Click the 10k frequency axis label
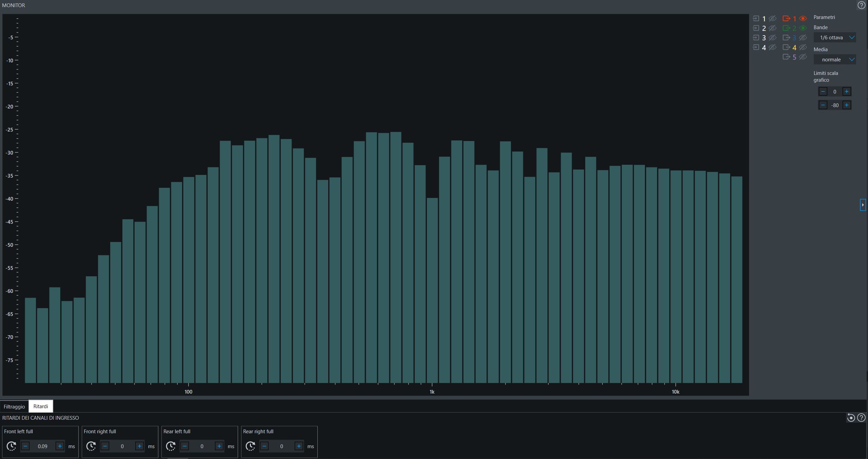868x459 pixels. (675, 392)
